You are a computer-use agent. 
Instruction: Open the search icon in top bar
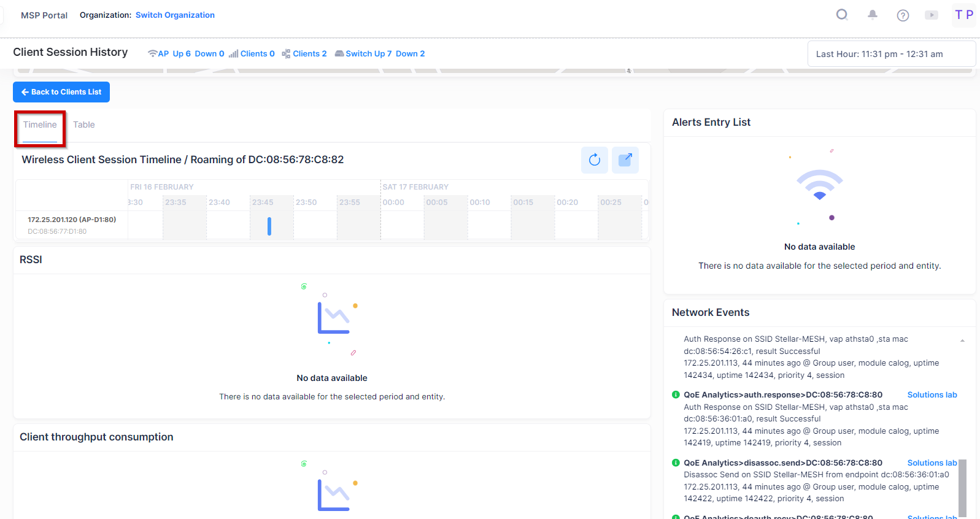point(842,15)
